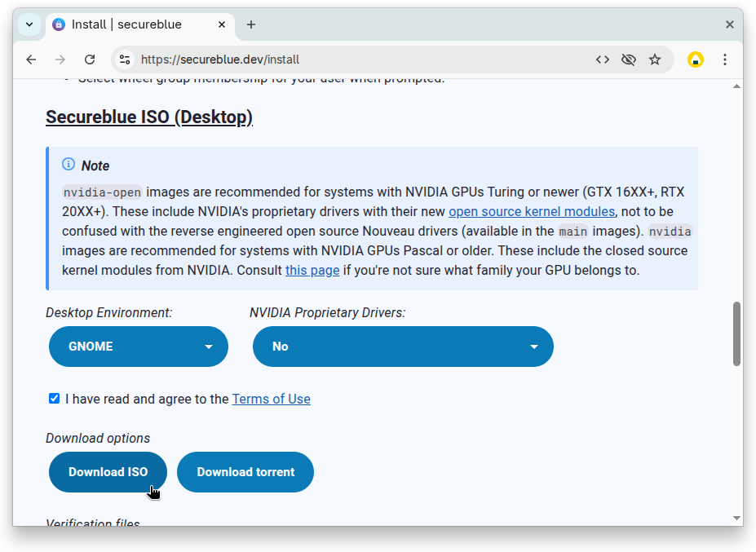Click the scrollbar up arrow
This screenshot has height=552, width=756.
[x=736, y=86]
